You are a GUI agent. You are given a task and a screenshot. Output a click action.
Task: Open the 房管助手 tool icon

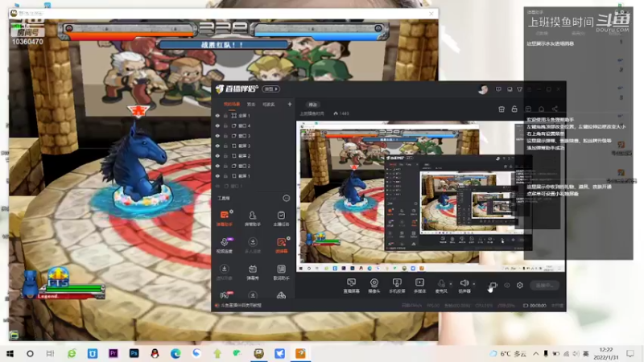coord(253,218)
